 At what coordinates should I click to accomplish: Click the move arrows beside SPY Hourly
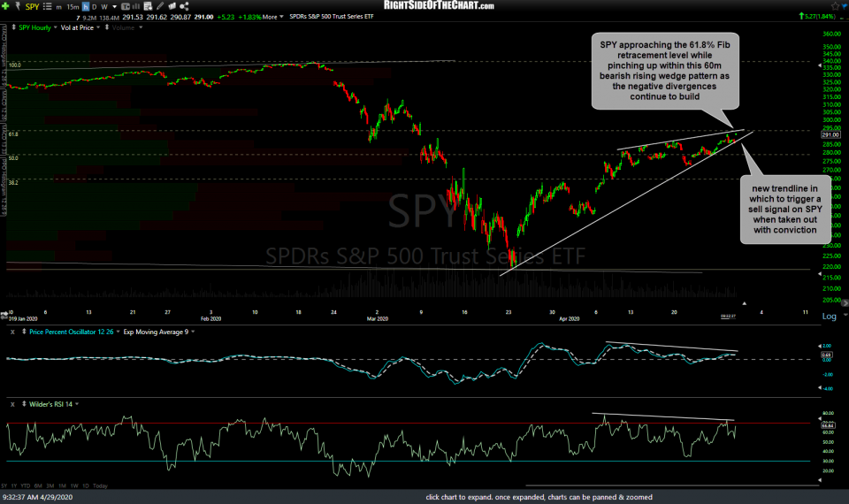[13, 27]
